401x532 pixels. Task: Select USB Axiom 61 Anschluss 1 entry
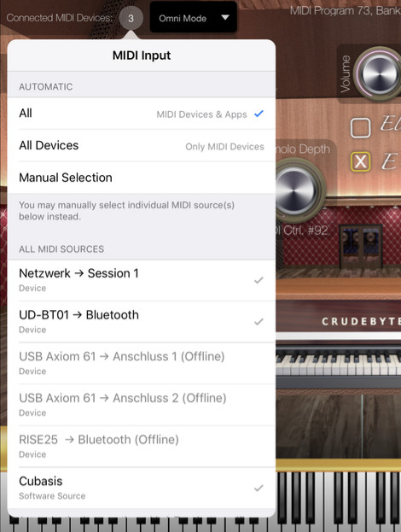click(x=142, y=363)
